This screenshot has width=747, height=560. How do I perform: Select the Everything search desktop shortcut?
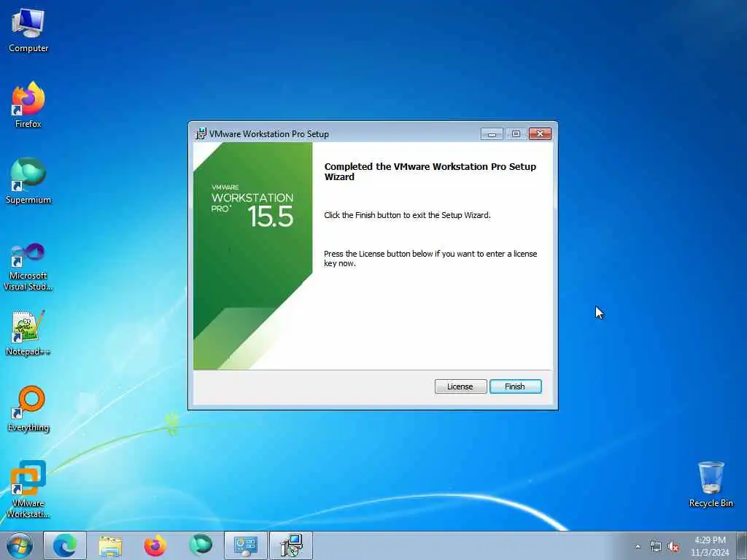[28, 408]
